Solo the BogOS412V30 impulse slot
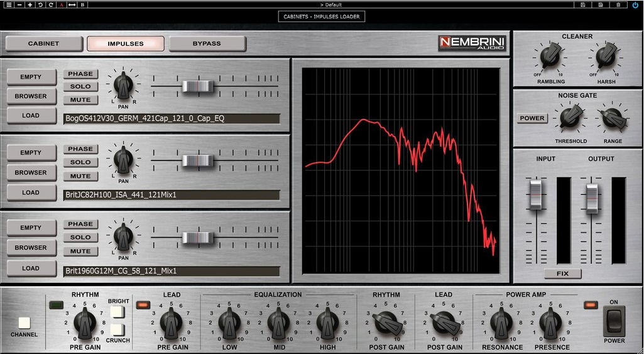The height and width of the screenshot is (354, 644). pos(80,87)
